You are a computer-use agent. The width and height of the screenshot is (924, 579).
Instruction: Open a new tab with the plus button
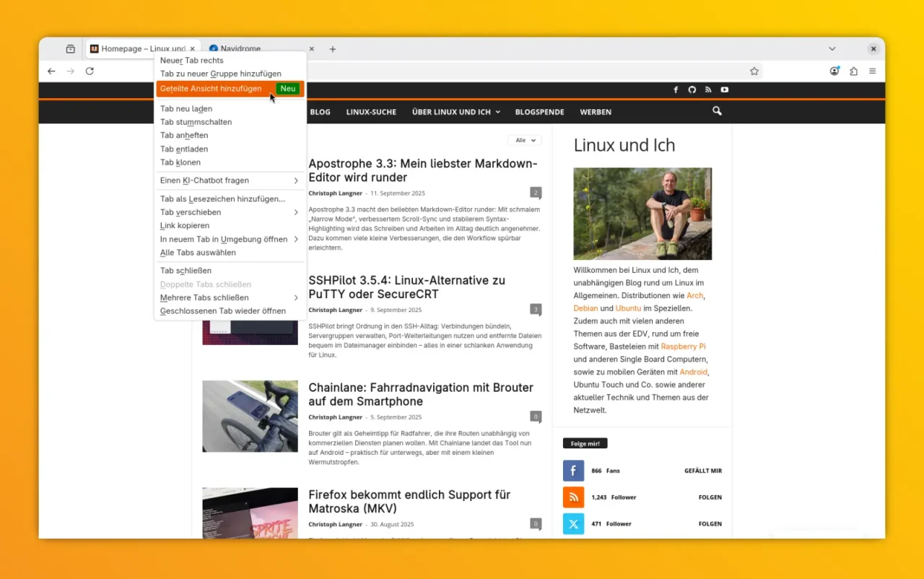click(x=332, y=48)
